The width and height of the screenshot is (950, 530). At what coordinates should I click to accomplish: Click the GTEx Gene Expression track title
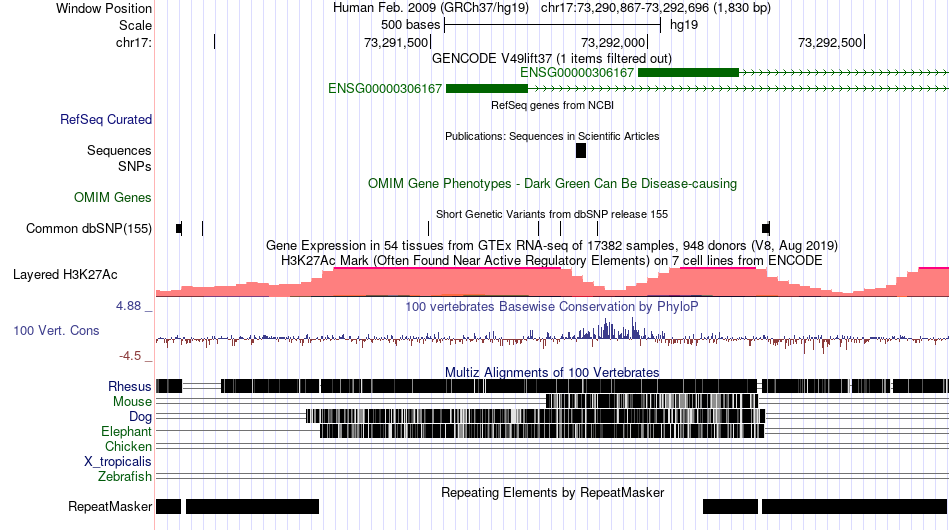click(x=552, y=245)
